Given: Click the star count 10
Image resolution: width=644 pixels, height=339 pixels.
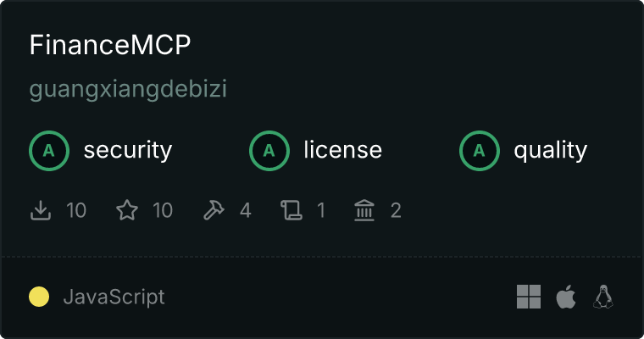Looking at the screenshot, I should 163,210.
